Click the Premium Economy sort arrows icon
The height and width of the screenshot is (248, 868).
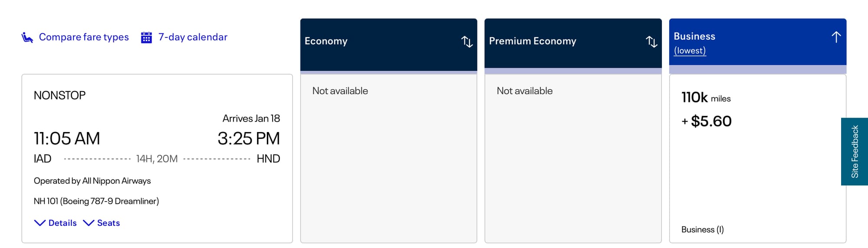click(x=651, y=42)
